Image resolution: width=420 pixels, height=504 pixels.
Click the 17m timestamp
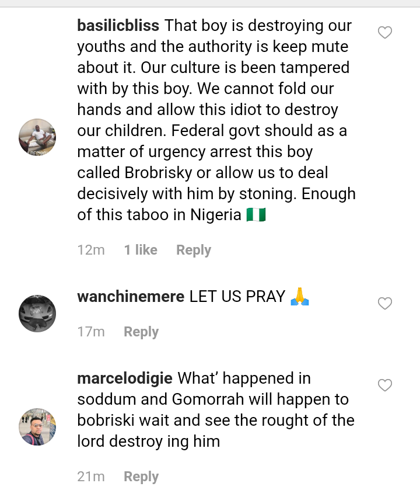(x=90, y=332)
